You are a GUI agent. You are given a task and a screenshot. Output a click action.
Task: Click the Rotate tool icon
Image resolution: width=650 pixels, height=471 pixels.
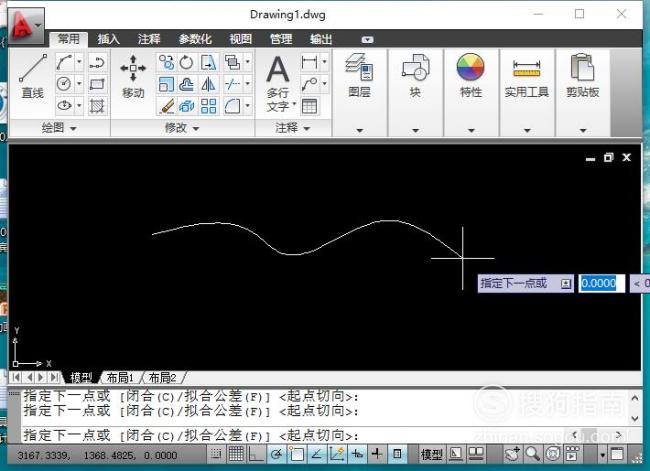point(187,62)
